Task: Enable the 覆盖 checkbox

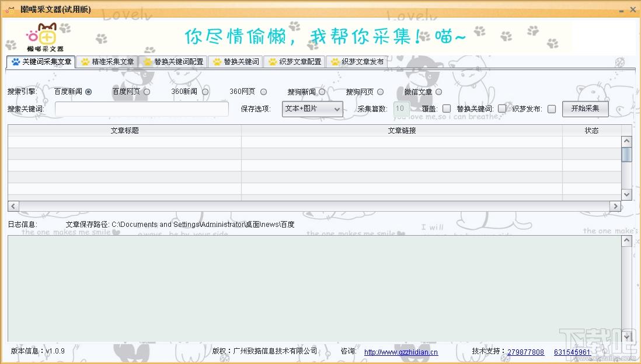Action: [x=447, y=108]
